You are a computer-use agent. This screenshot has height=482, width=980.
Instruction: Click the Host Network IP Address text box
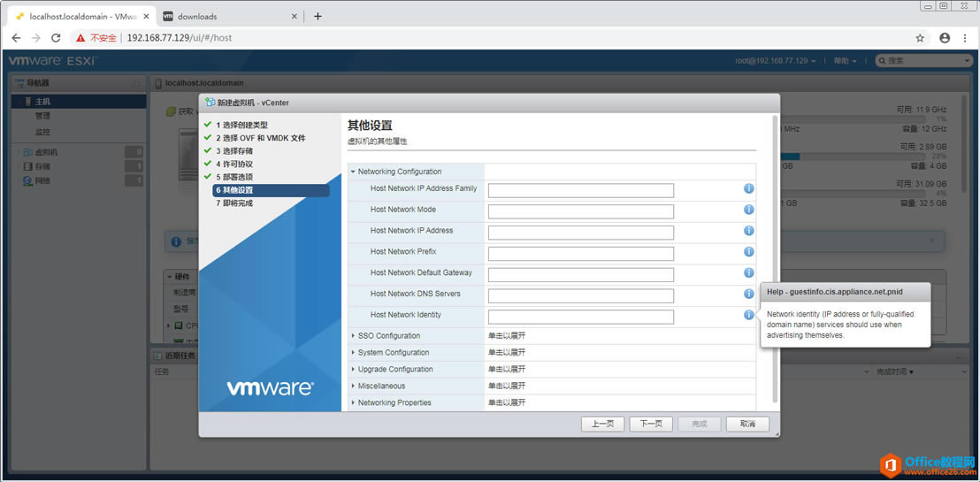pyautogui.click(x=580, y=233)
